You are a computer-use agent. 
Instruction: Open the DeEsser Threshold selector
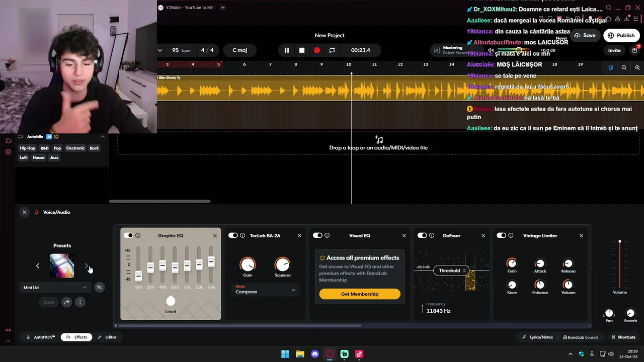click(x=451, y=270)
